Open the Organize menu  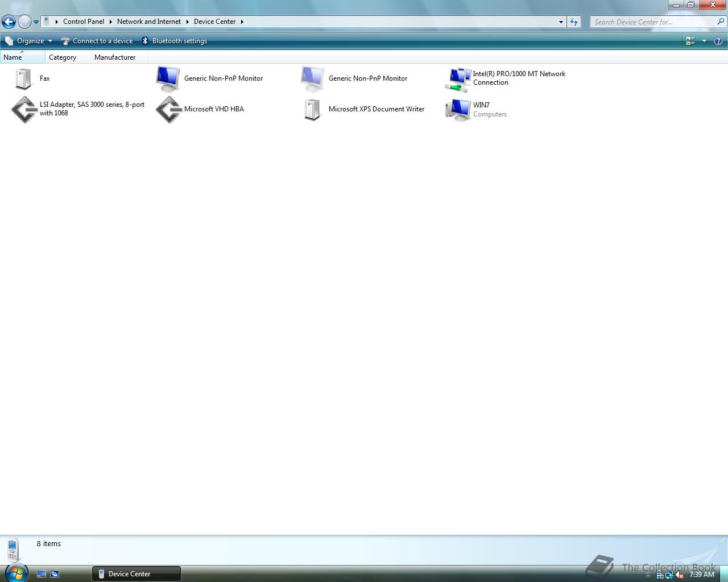click(x=28, y=41)
